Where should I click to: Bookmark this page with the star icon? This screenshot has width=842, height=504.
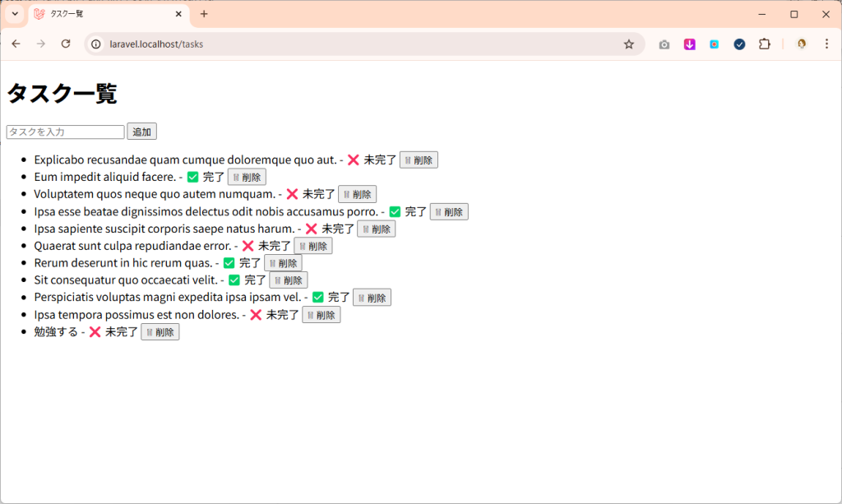pyautogui.click(x=629, y=44)
